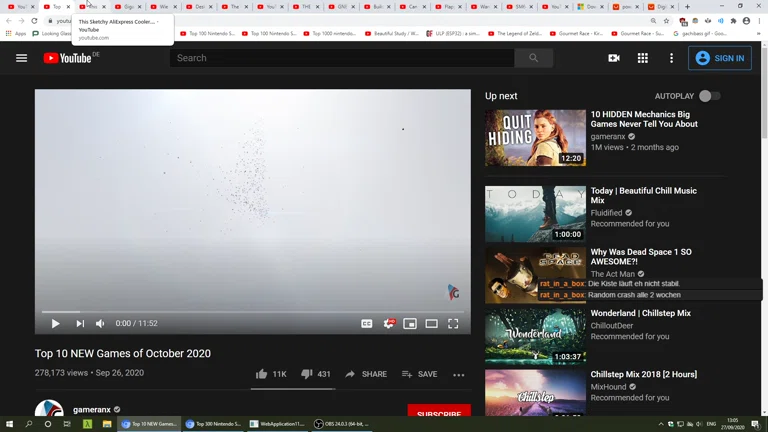Open the YouTube settings three-dot menu

[671, 58]
